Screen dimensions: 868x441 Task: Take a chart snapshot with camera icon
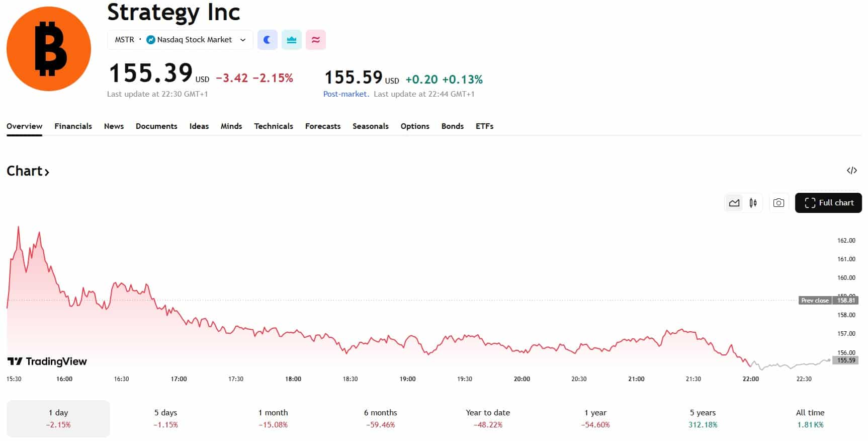pyautogui.click(x=778, y=203)
